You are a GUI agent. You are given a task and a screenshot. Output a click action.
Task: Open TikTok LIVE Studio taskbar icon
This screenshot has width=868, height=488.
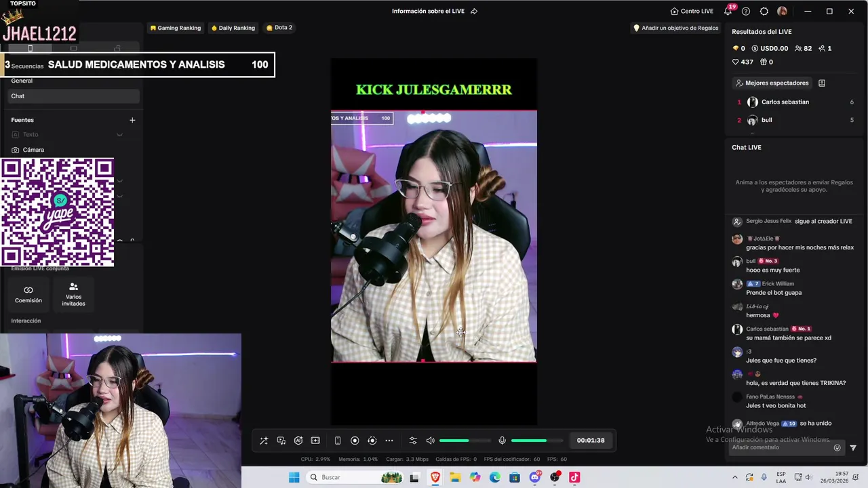coord(574,477)
